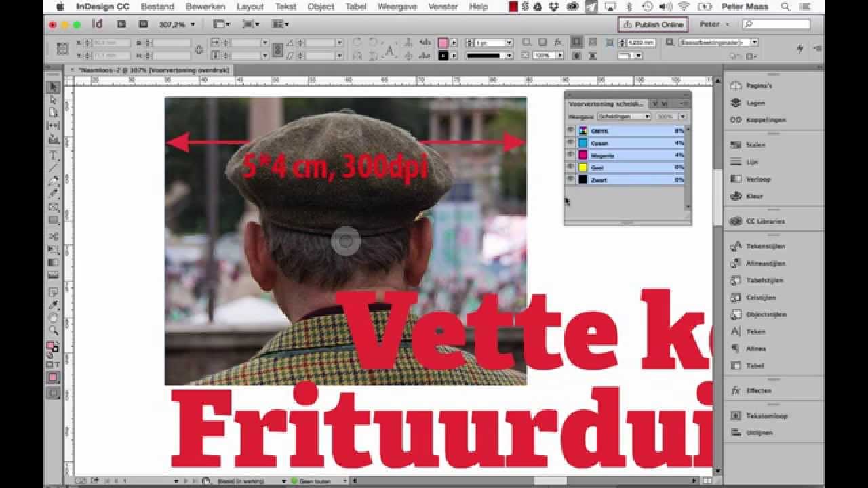Select the Rectangle Frame tool
The width and height of the screenshot is (868, 488).
54,207
